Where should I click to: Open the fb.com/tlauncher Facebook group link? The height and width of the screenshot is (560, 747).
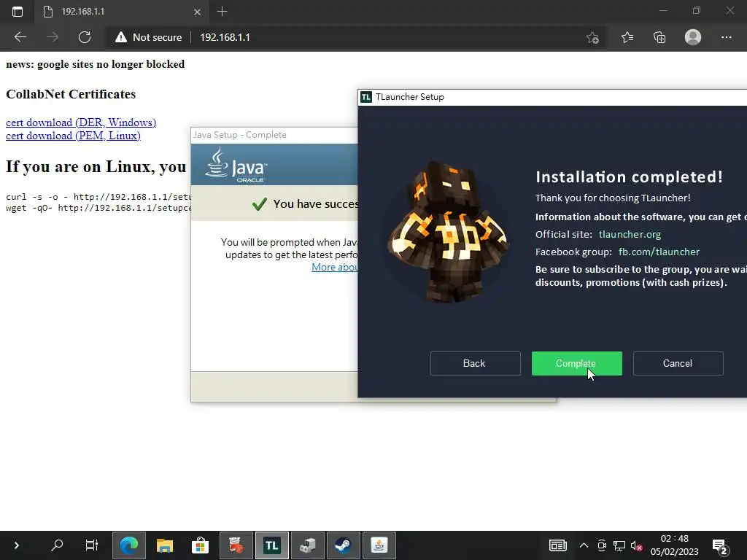tap(659, 252)
